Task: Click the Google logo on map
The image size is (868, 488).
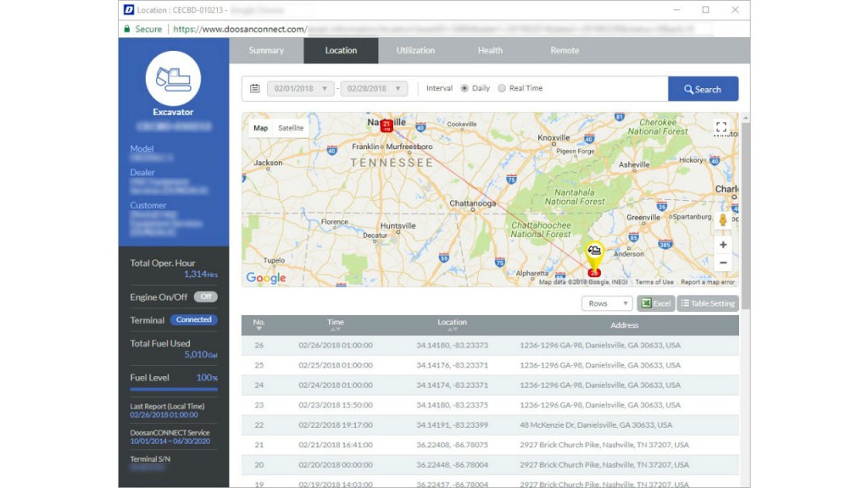Action: [266, 278]
